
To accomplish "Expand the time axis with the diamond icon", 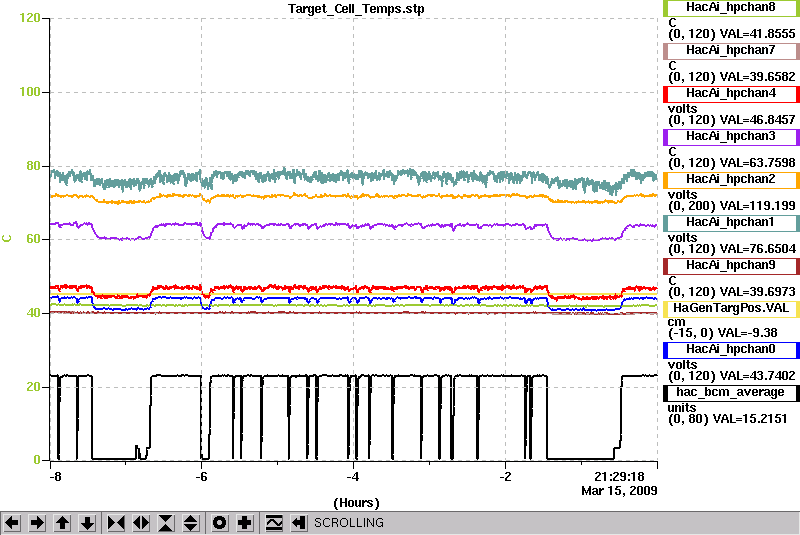I will tap(141, 523).
